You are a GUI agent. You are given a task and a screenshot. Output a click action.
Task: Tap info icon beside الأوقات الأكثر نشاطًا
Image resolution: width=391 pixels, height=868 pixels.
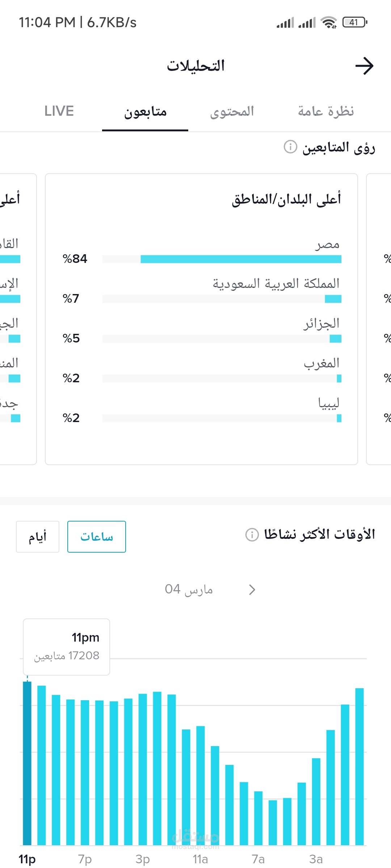(252, 534)
